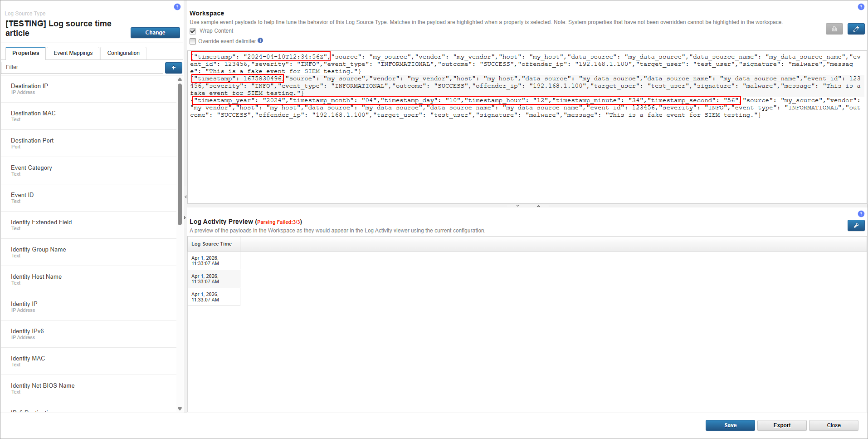Enable the Override event delimiter checkbox

pos(193,41)
